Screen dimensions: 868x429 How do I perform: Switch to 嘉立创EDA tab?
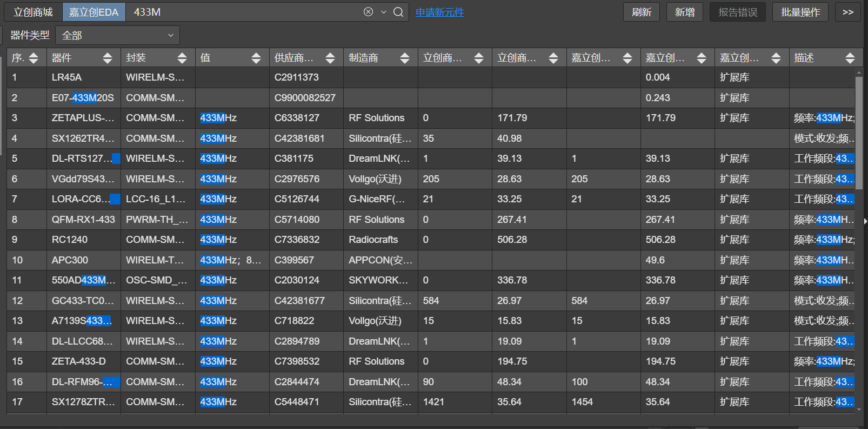click(94, 12)
